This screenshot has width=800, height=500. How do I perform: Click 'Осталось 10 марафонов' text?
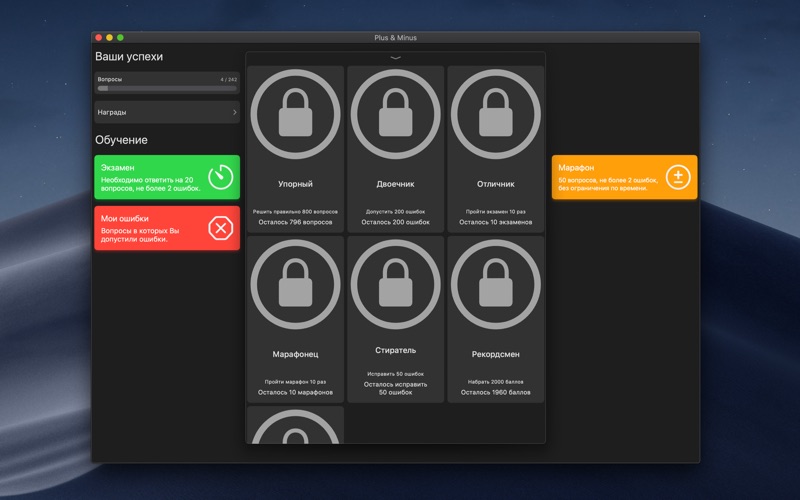click(x=295, y=392)
